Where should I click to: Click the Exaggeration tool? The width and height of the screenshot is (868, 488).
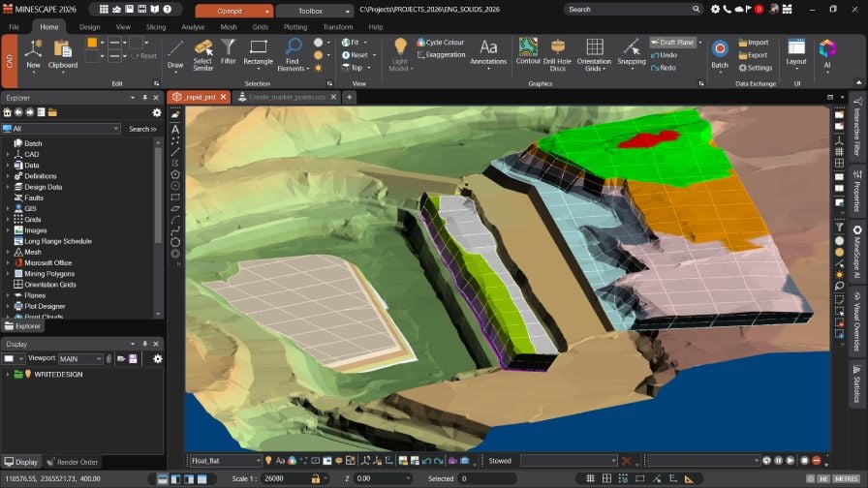[441, 55]
